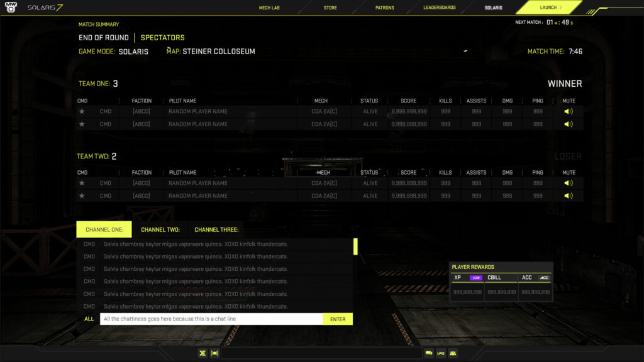
Task: Click the bracketed square icon in bottom bar
Action: pyautogui.click(x=214, y=353)
